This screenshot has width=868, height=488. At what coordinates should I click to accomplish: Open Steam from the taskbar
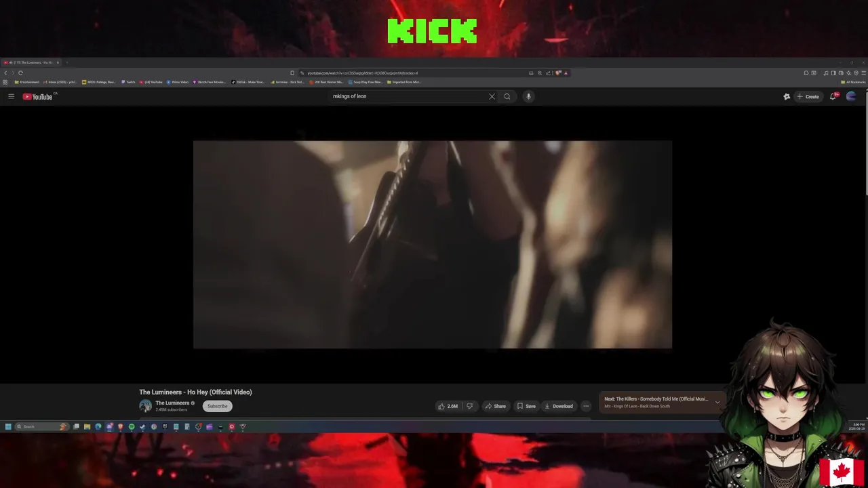pos(142,426)
